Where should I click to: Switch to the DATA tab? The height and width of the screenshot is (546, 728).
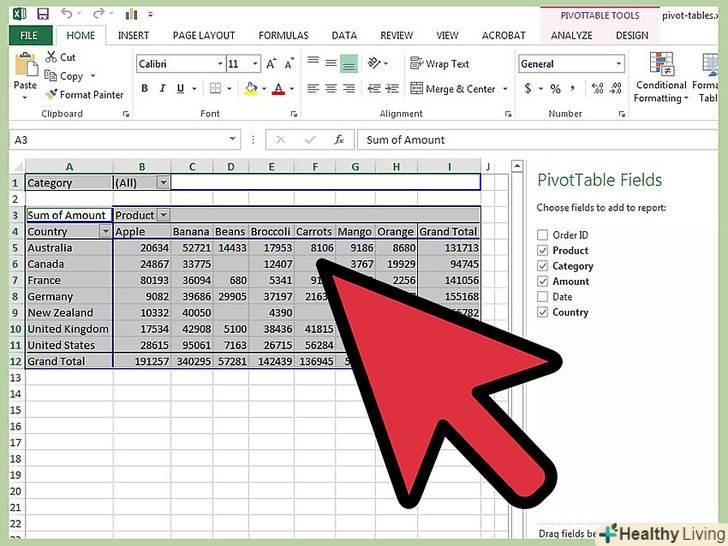(x=344, y=35)
